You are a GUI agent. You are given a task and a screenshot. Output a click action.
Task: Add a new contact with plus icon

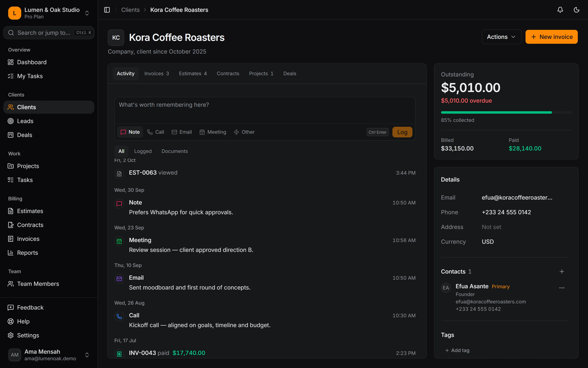562,271
